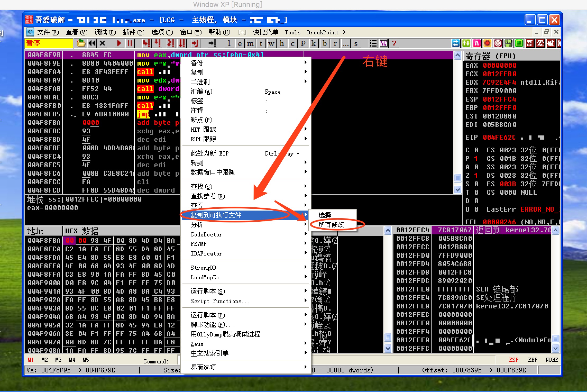Expand 分析 context submenu
587x392 pixels.
click(246, 225)
